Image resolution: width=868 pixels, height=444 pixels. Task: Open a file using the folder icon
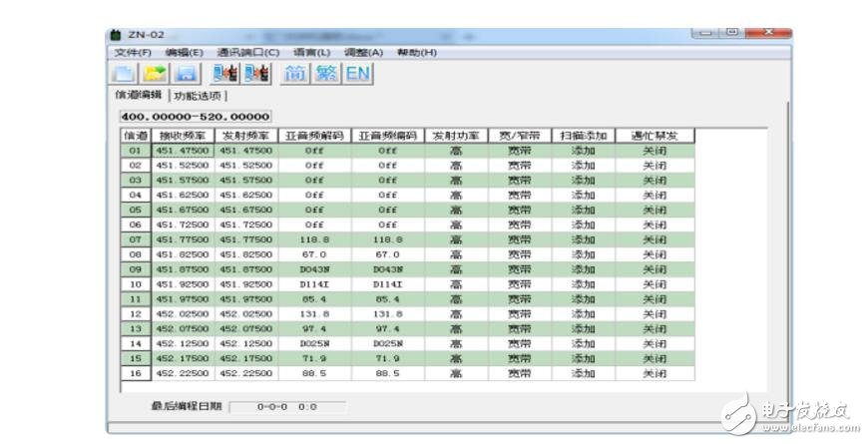154,74
